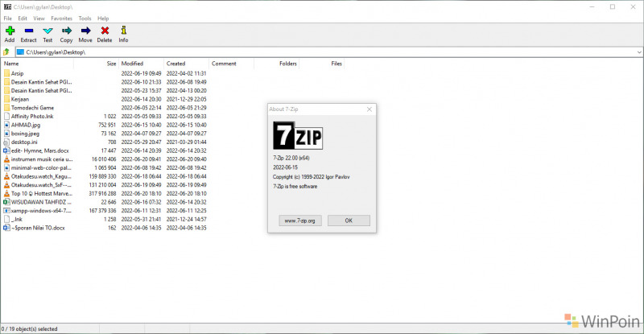
Task: Click modified date 2022-06-19 09:49 of Arsip
Action: (x=142, y=73)
